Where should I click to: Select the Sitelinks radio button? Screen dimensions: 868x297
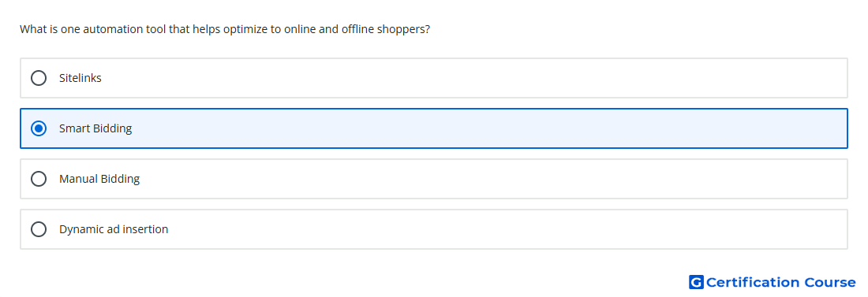point(39,78)
